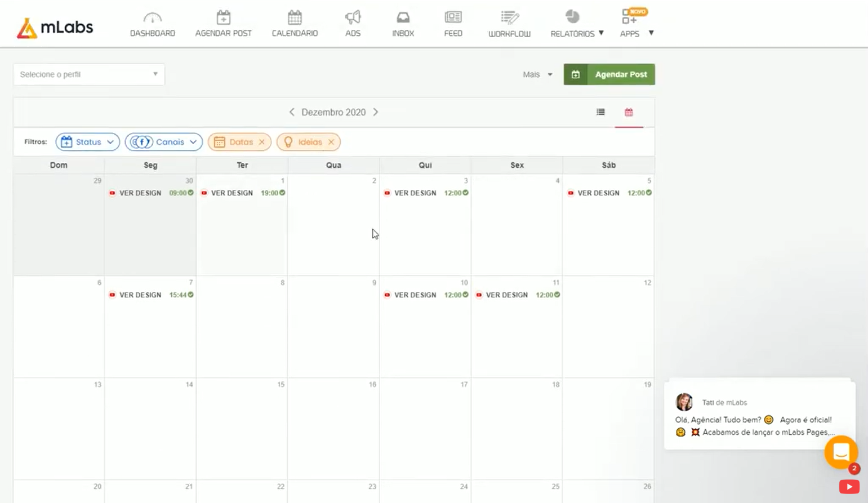Image resolution: width=868 pixels, height=503 pixels.
Task: Toggle the Ideias filter chip
Action: [x=309, y=142]
